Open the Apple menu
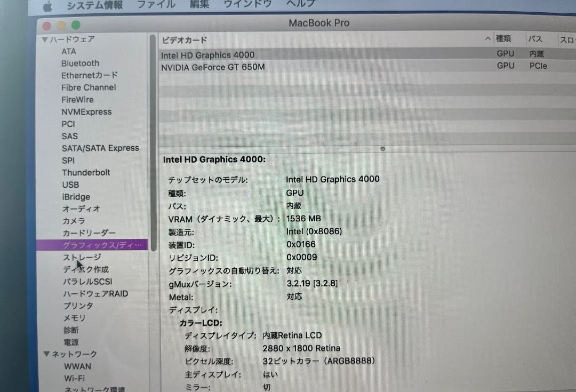The height and width of the screenshot is (392, 576). (x=47, y=5)
